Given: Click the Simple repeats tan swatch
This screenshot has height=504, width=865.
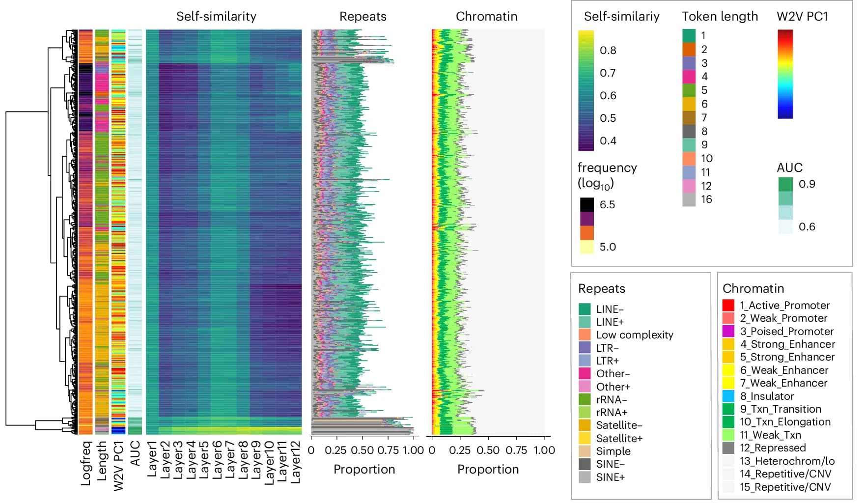Looking at the screenshot, I should tap(585, 451).
